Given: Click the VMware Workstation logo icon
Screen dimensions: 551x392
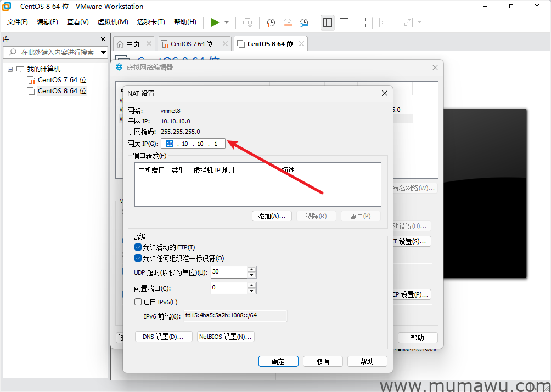Looking at the screenshot, I should 6,6.
